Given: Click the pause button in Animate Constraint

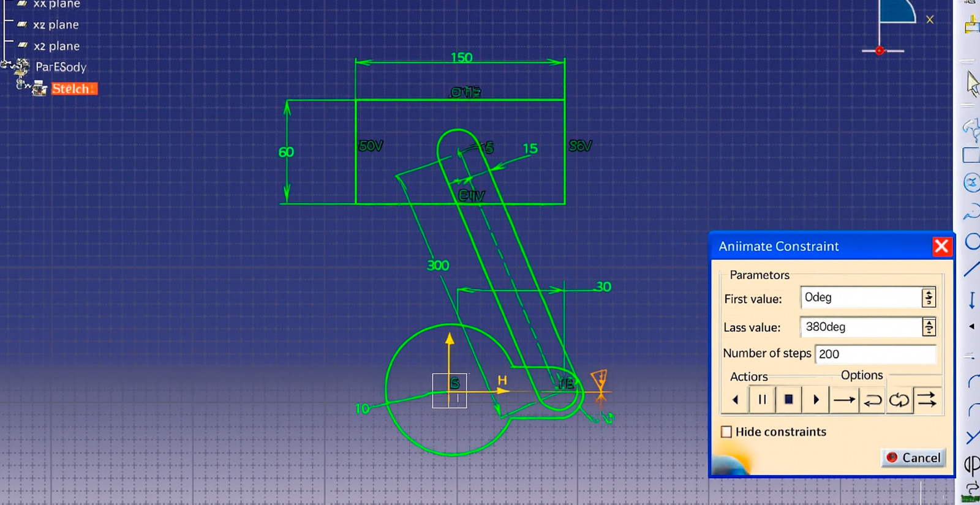Looking at the screenshot, I should 762,400.
